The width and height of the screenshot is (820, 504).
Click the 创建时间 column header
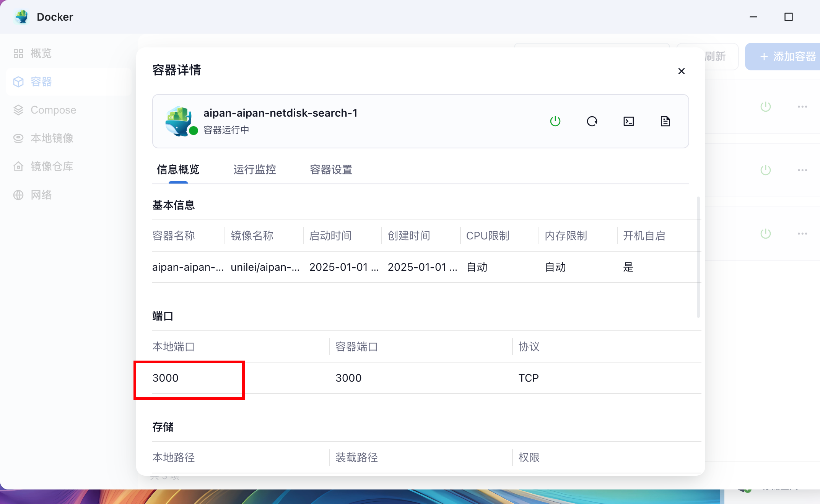409,236
